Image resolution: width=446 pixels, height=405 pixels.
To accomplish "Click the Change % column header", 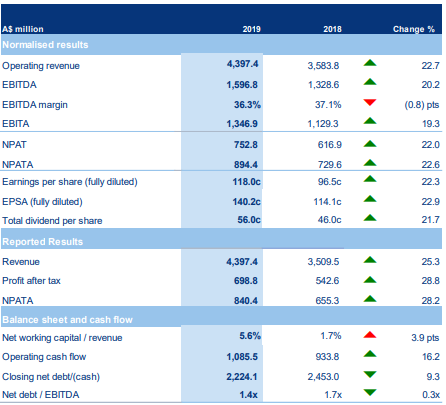I will 414,29.
